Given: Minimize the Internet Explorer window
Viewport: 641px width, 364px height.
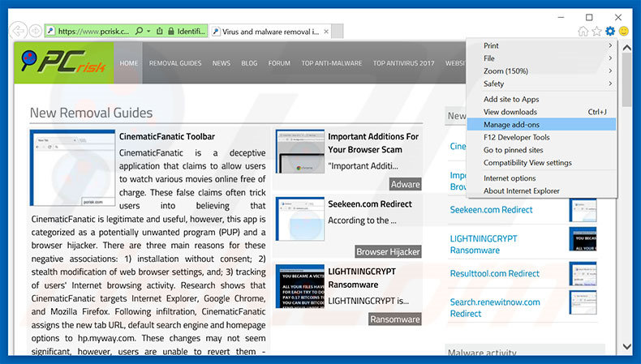Looking at the screenshot, I should click(x=561, y=17).
